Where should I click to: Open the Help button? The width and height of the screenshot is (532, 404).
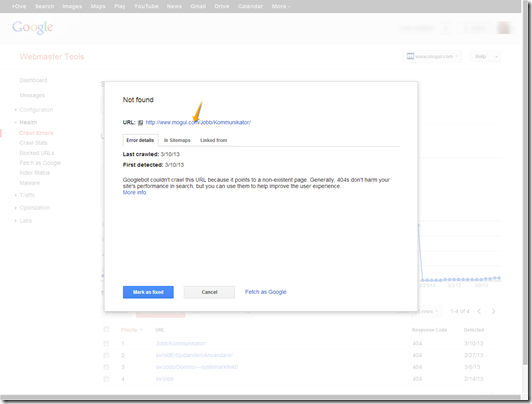point(480,56)
